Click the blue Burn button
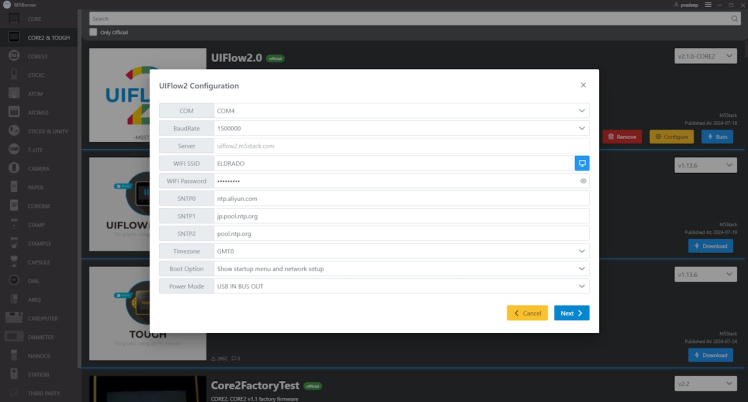Image resolution: width=748 pixels, height=402 pixels. (717, 136)
